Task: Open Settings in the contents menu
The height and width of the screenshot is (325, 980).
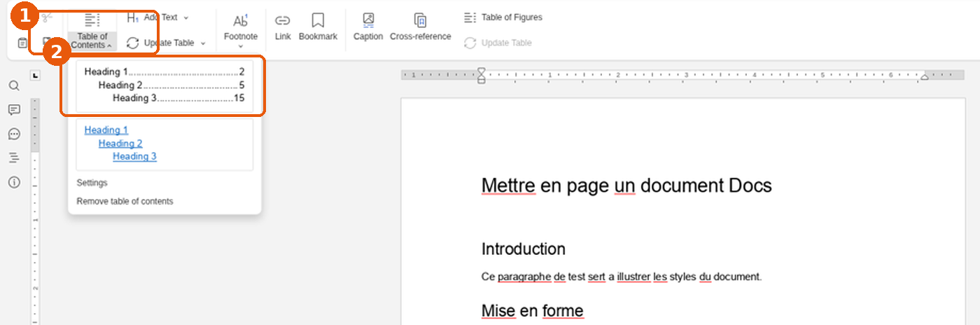Action: click(x=92, y=183)
